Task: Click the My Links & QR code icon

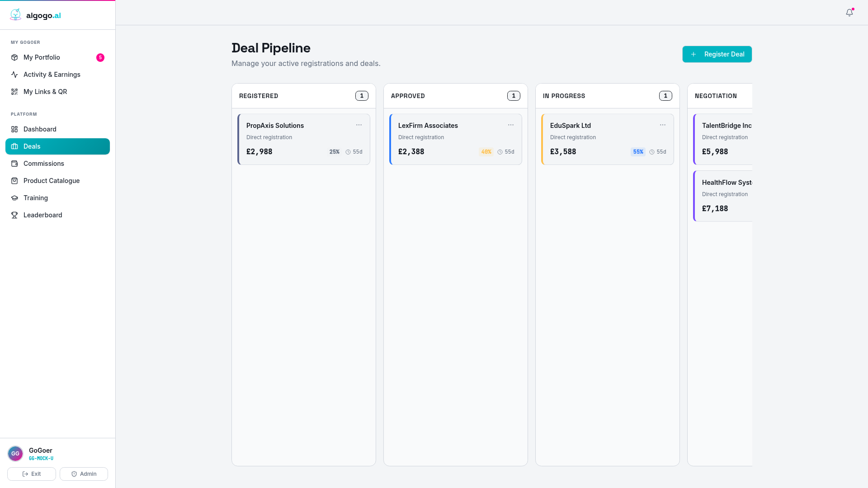Action: [x=14, y=92]
